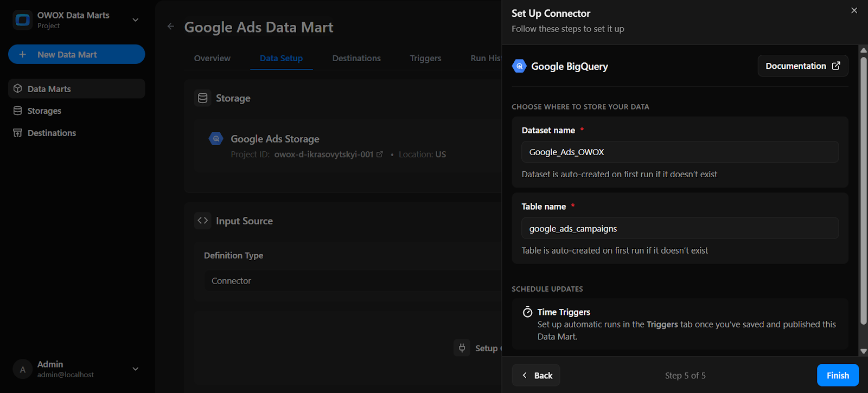Image resolution: width=868 pixels, height=393 pixels.
Task: Click the Finish button
Action: (x=838, y=375)
